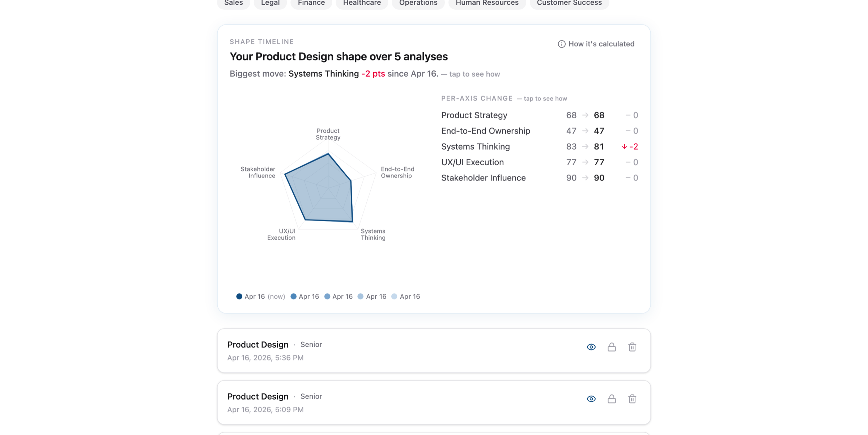Click the radar chart's Systems Thinking vertex

(x=352, y=221)
